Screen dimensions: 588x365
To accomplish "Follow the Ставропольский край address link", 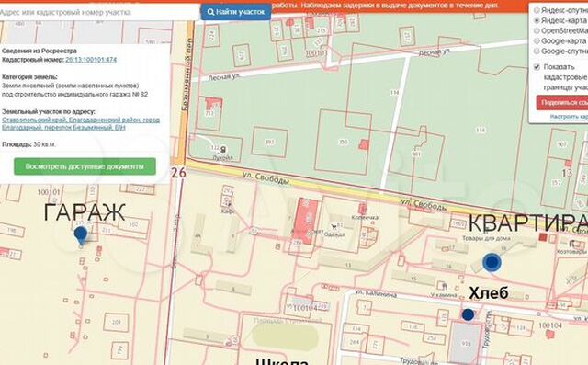I will click(x=81, y=123).
